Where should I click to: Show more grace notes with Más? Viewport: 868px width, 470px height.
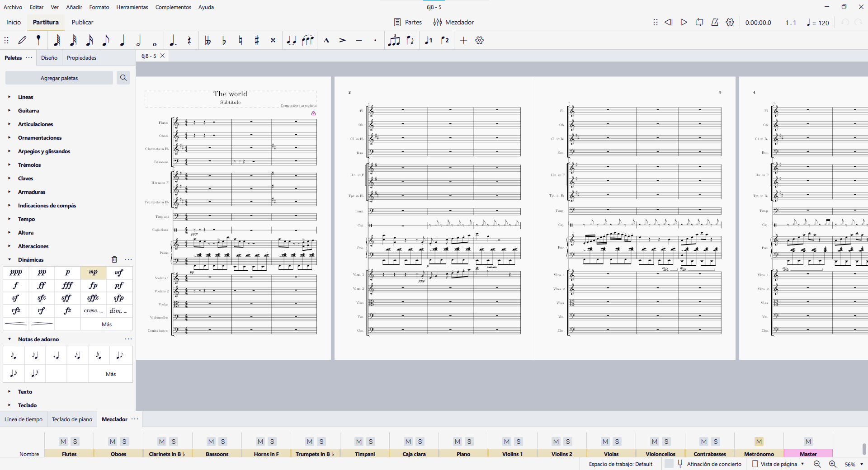[x=111, y=374]
